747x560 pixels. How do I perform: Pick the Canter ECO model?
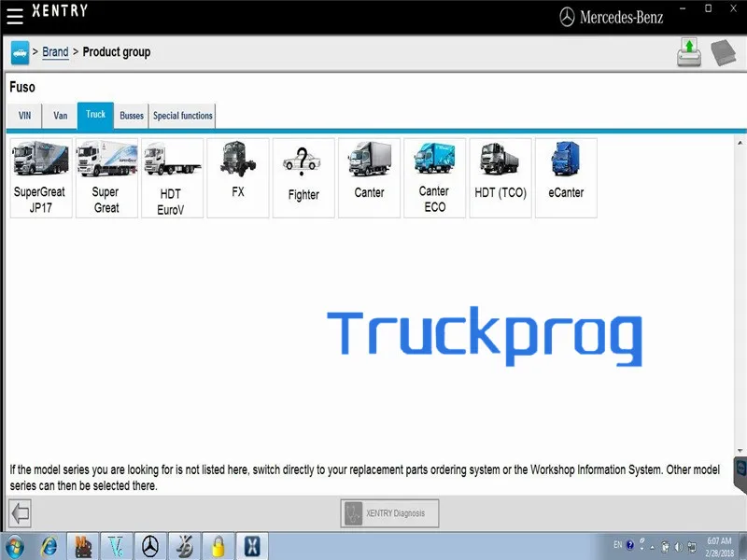434,178
